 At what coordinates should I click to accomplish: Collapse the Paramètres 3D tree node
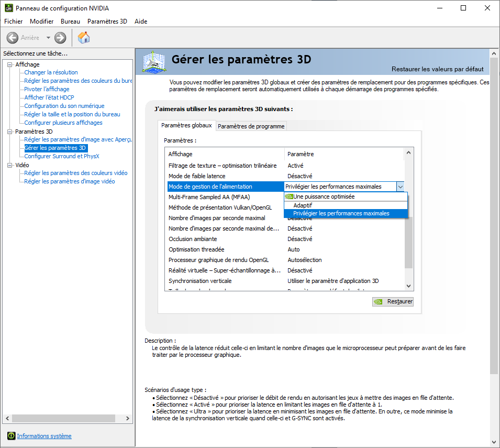point(9,132)
